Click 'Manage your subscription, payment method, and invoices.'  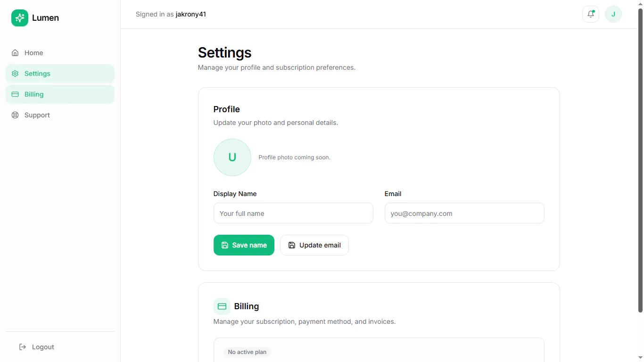point(305,321)
